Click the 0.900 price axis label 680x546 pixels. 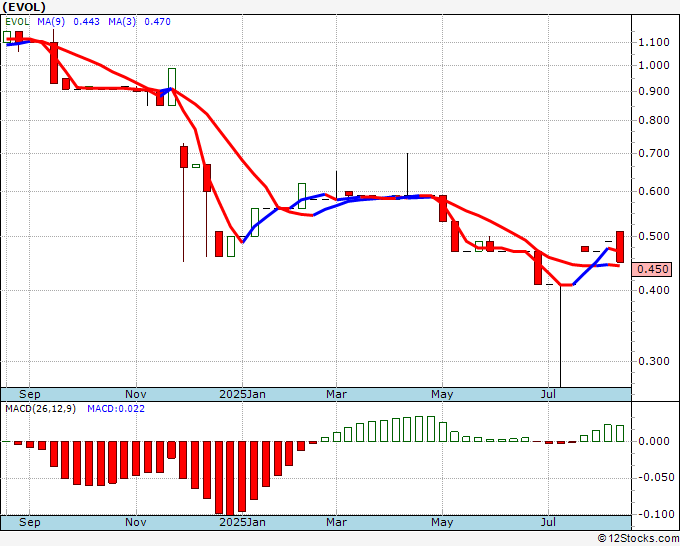click(654, 92)
